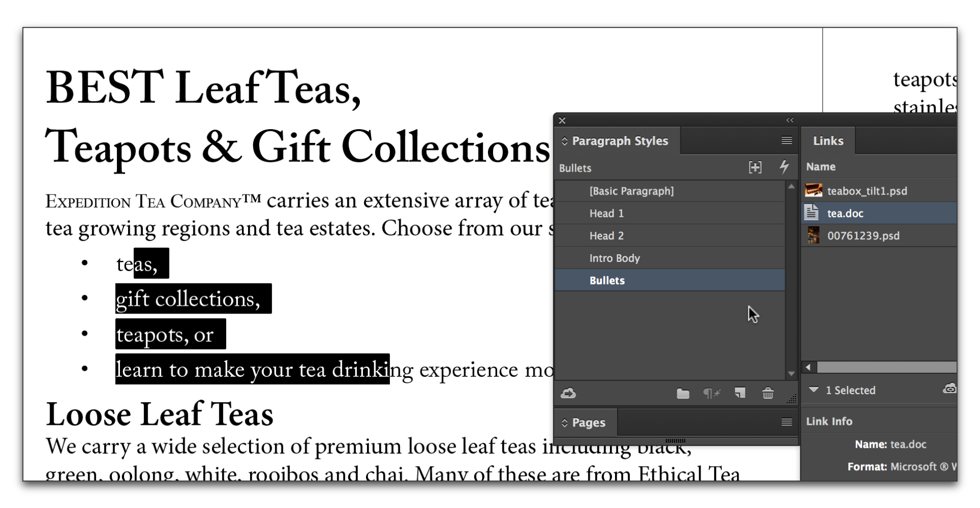Image resolution: width=980 pixels, height=508 pixels.
Task: Click the teabox_tilt1.psd thumbnail icon
Action: pyautogui.click(x=814, y=190)
